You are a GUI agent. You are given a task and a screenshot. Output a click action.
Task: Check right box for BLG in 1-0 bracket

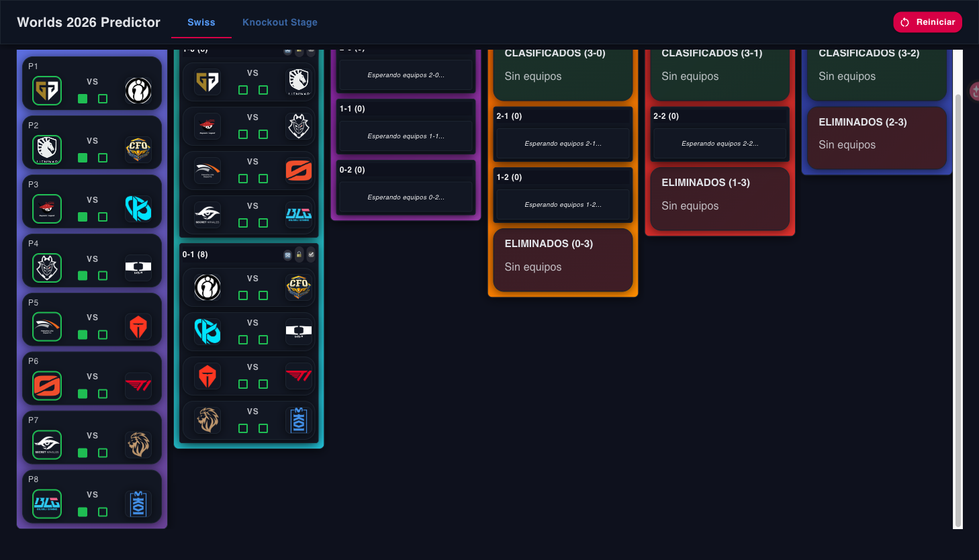point(263,223)
